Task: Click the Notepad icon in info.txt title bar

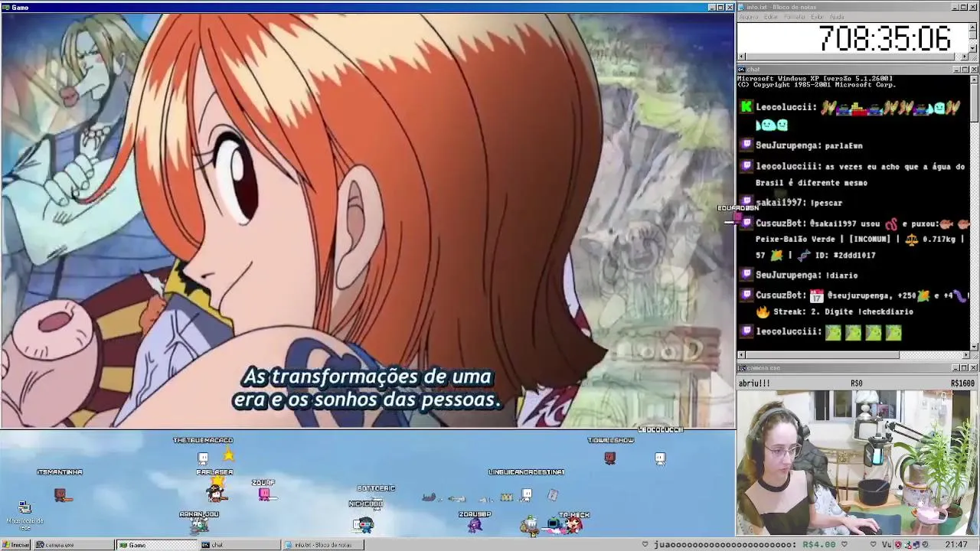Action: (742, 7)
